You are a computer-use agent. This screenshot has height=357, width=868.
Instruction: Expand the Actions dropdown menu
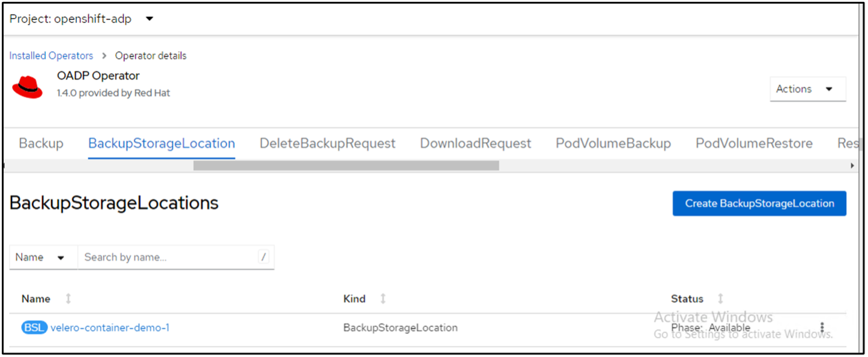click(807, 89)
